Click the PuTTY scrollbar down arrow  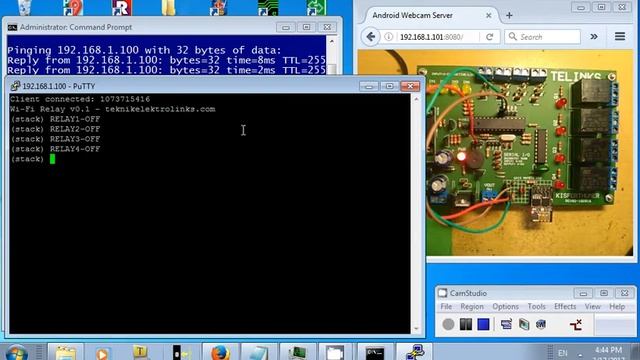coord(416,329)
